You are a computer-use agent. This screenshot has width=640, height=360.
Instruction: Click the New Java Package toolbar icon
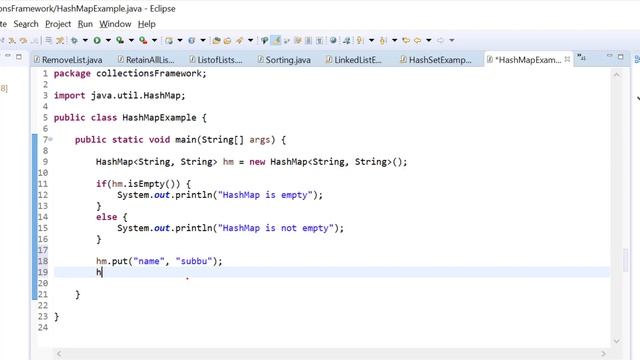click(x=169, y=40)
